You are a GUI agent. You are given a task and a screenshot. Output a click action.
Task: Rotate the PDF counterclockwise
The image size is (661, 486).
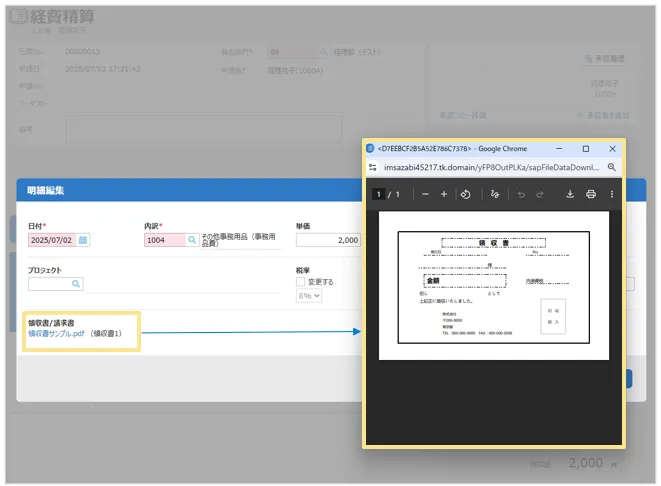click(x=465, y=194)
